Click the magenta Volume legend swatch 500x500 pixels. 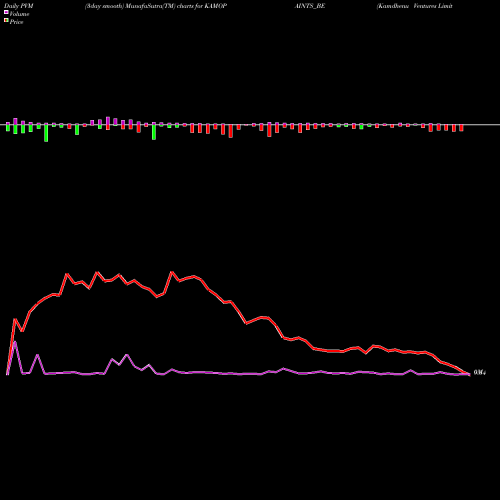[6, 12]
